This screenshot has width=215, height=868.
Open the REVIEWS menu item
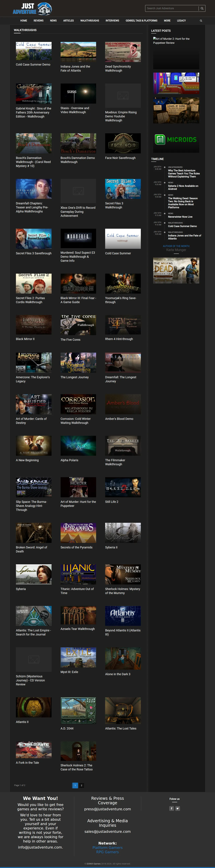click(x=38, y=21)
